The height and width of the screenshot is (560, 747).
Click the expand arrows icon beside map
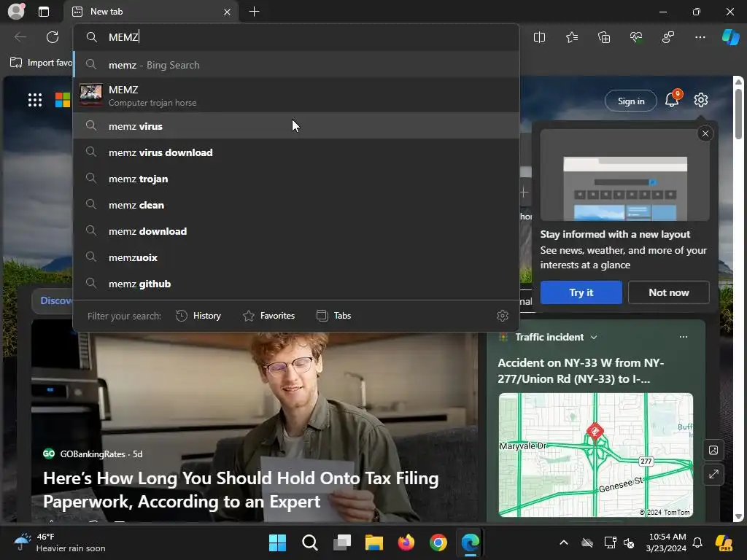click(713, 474)
